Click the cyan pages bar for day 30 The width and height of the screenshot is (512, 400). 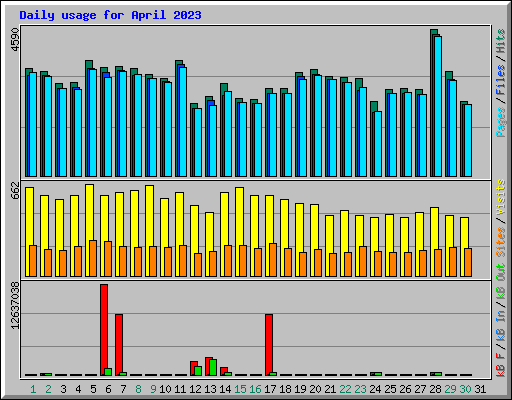coord(468,140)
